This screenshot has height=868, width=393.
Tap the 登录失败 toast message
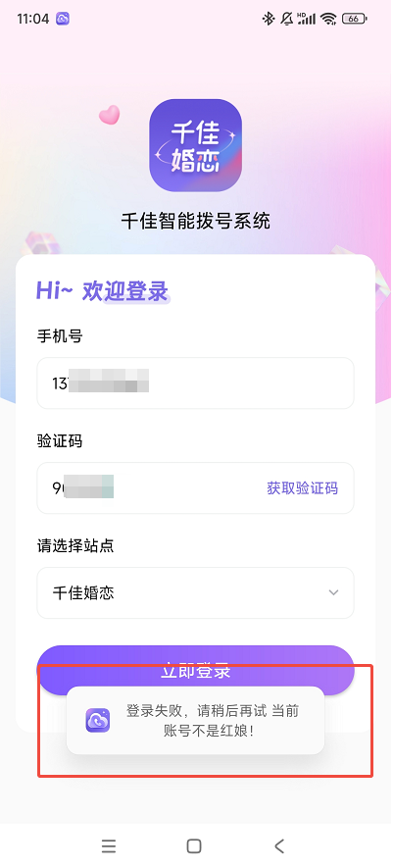point(195,720)
